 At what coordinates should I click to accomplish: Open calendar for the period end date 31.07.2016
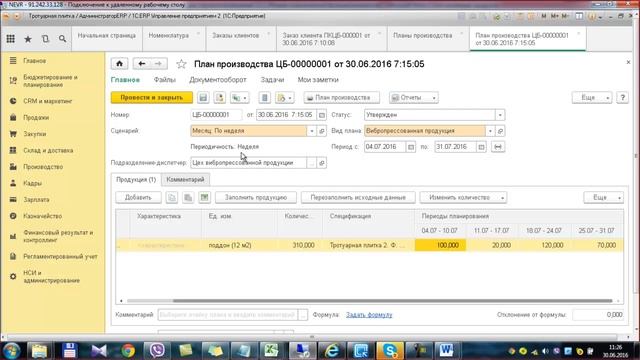pos(481,147)
